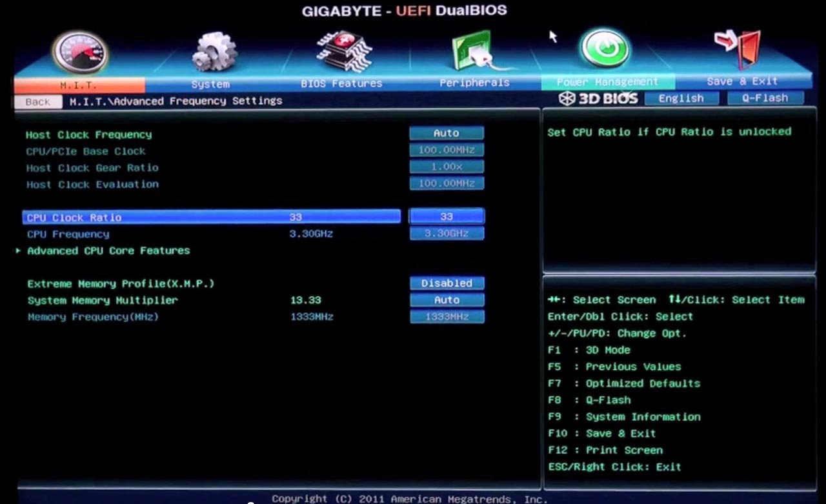Select the highlighted CPU Clock Ratio row
This screenshot has width=826, height=504.
tap(212, 217)
